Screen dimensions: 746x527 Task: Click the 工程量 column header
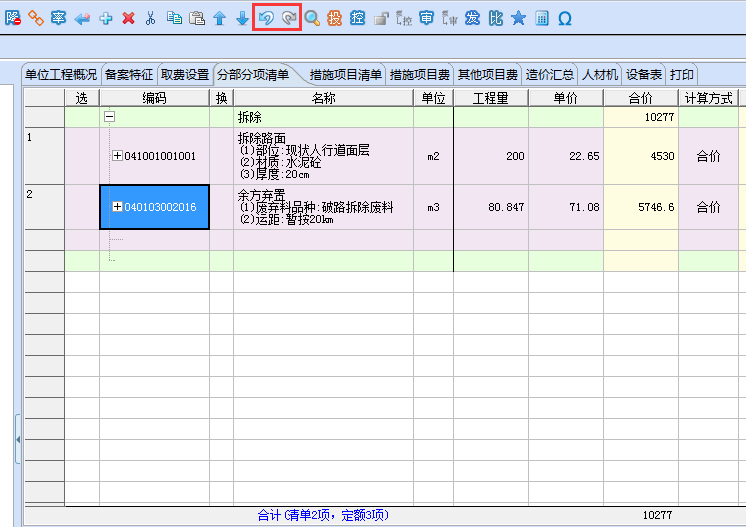click(x=491, y=98)
